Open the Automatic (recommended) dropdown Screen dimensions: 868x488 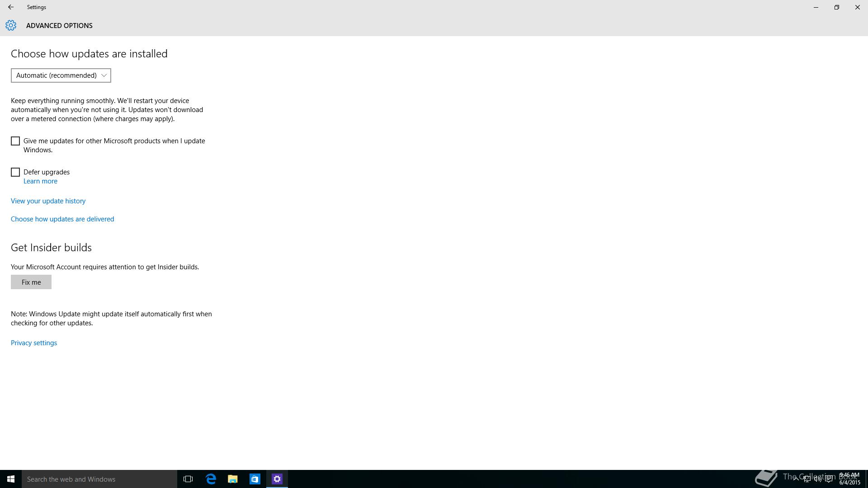pyautogui.click(x=61, y=75)
